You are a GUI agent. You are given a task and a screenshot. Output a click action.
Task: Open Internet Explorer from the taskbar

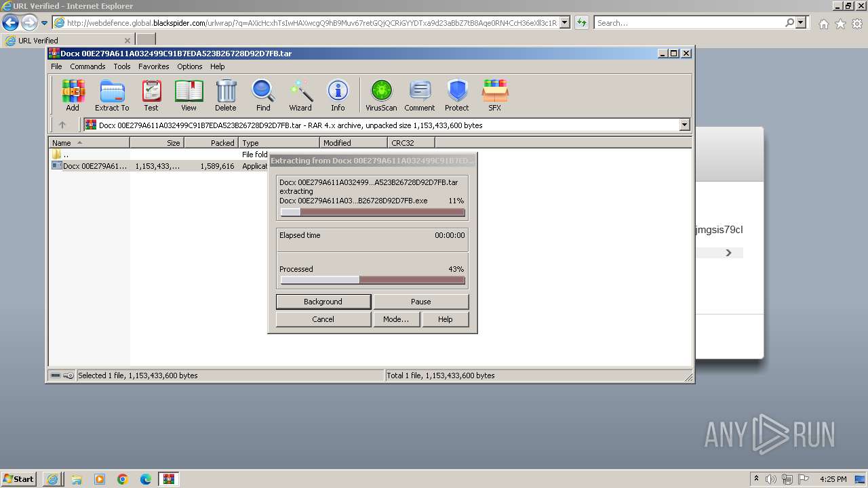coord(53,479)
